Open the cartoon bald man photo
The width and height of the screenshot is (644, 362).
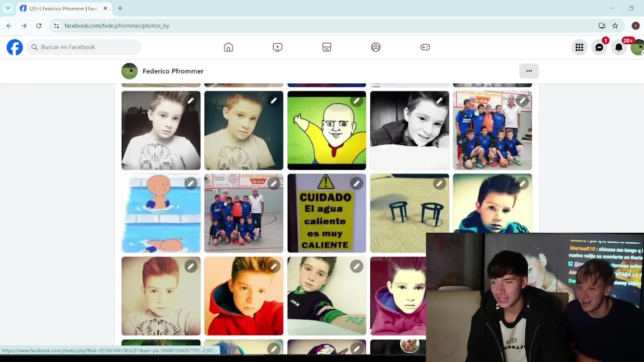point(327,130)
